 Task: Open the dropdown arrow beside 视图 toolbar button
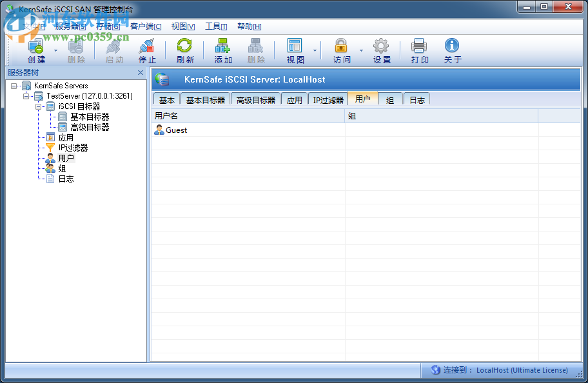click(315, 50)
